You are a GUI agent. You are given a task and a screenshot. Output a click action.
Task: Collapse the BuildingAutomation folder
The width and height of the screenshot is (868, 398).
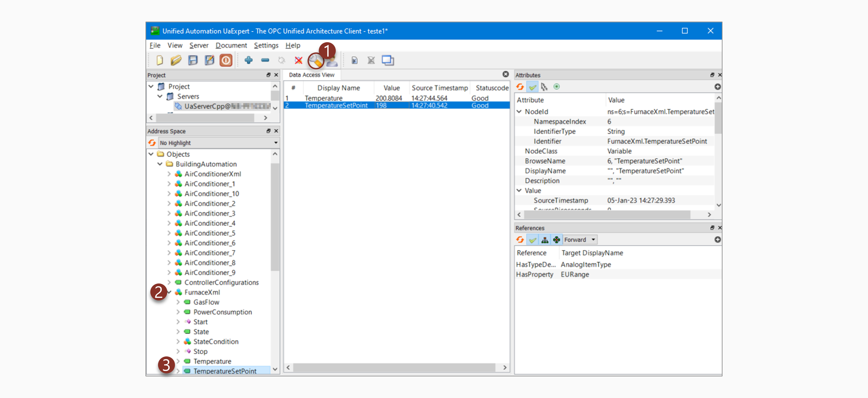coord(160,164)
